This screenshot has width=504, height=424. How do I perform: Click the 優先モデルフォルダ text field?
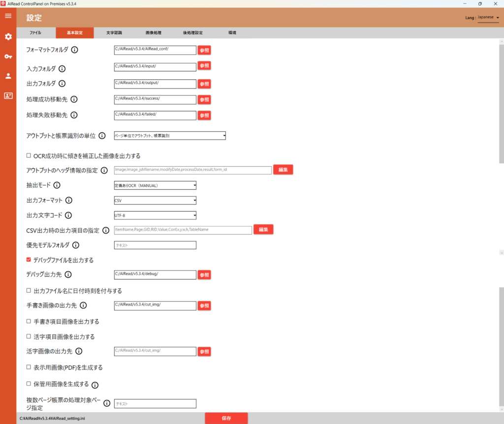[155, 245]
